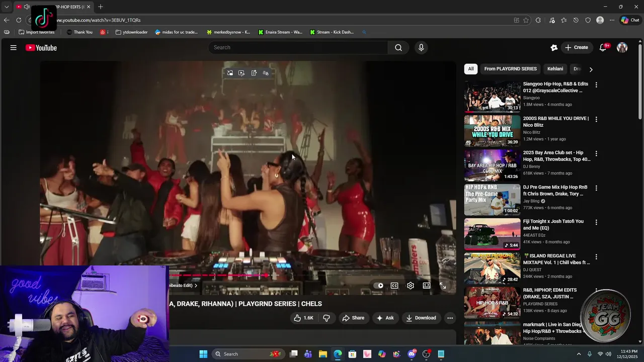Image resolution: width=644 pixels, height=362 pixels.
Task: Dislike the video
Action: coord(327,318)
